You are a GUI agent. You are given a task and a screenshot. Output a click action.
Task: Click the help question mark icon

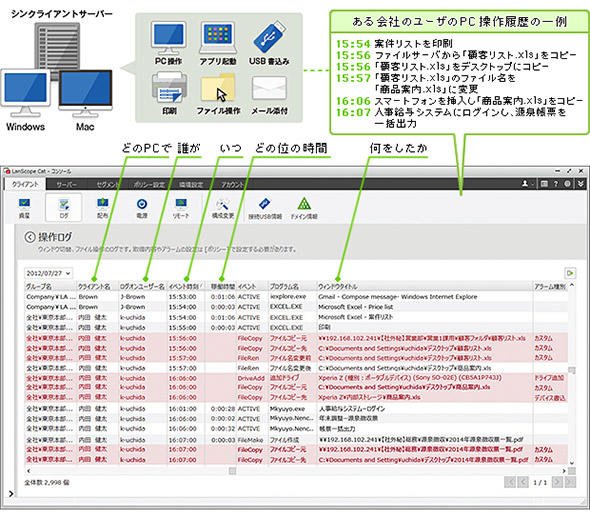click(x=555, y=184)
